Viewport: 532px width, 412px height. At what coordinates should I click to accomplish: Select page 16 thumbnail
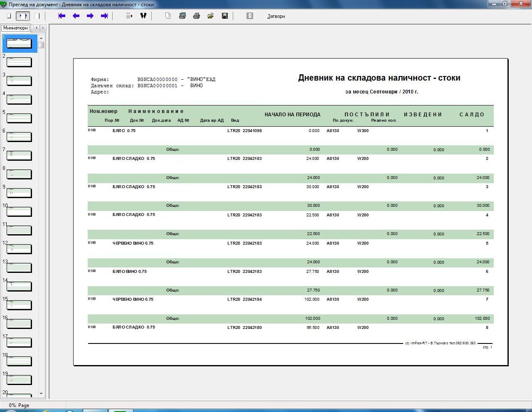click(x=19, y=324)
